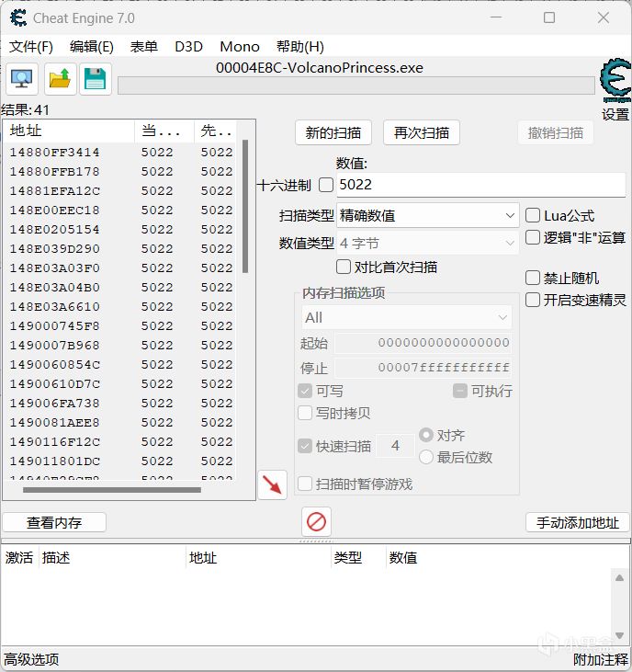This screenshot has height=672, width=632.
Task: Enable the 逻辑"非"运算 checkbox
Action: tap(532, 237)
